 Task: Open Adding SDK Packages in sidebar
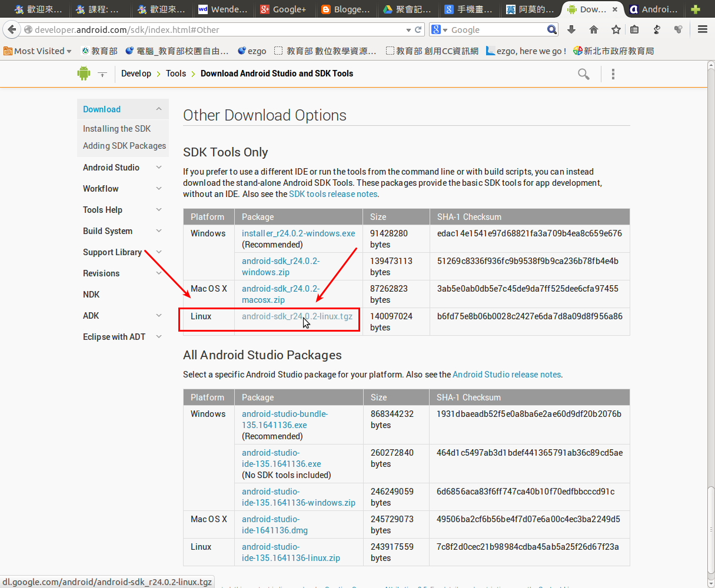(x=124, y=146)
